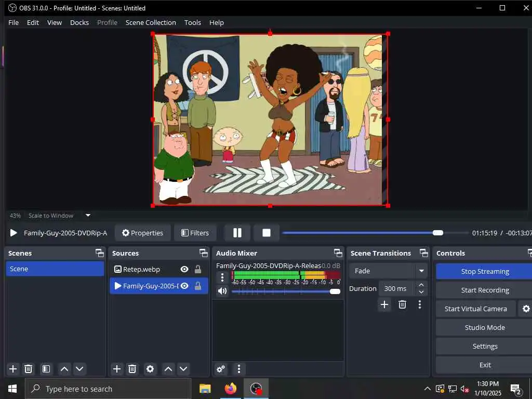The height and width of the screenshot is (399, 532).
Task: Open the Help menu
Action: (217, 22)
